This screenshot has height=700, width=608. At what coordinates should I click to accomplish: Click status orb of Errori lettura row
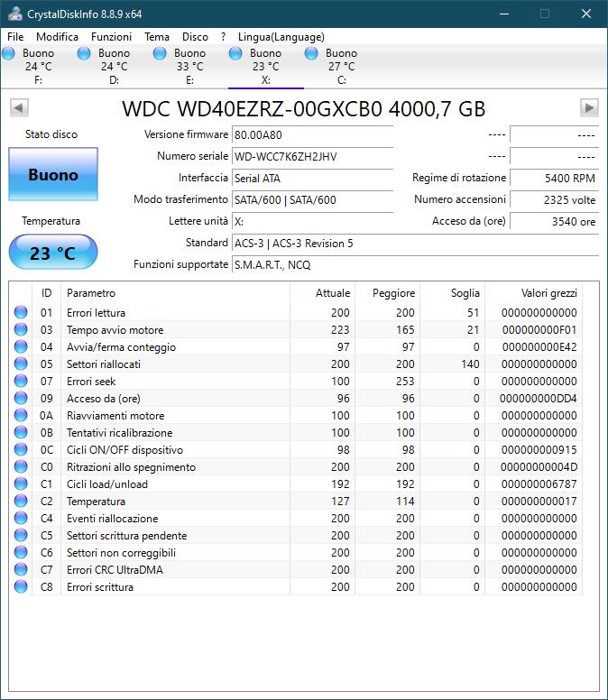(x=21, y=312)
